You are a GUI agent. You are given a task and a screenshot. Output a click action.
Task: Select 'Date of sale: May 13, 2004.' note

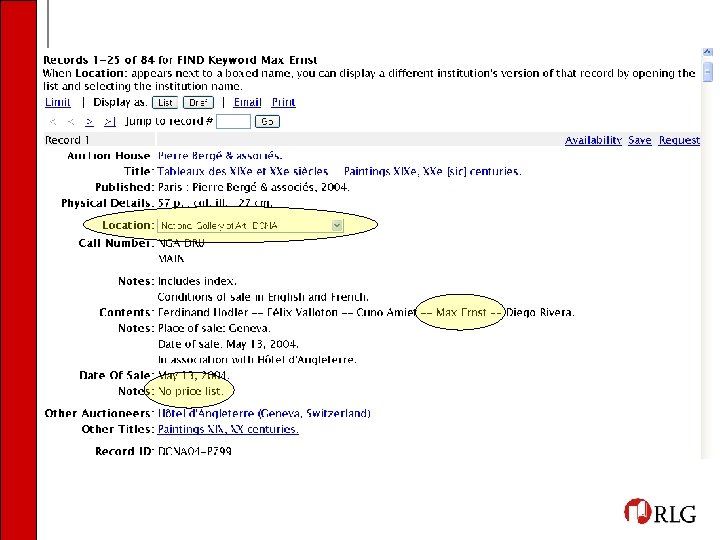[x=228, y=344]
